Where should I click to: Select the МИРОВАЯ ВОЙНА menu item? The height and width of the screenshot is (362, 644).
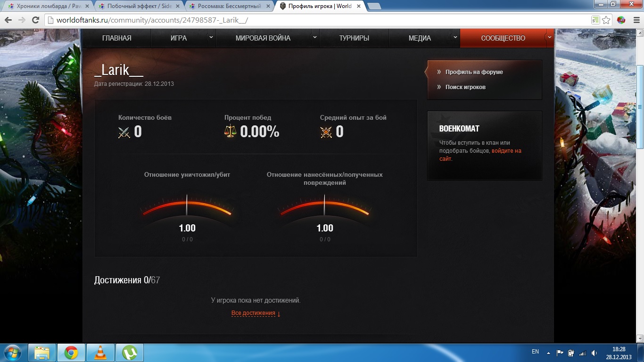(263, 38)
